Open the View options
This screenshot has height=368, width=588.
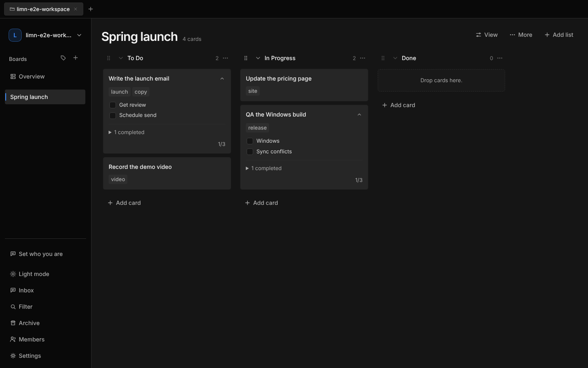[487, 35]
